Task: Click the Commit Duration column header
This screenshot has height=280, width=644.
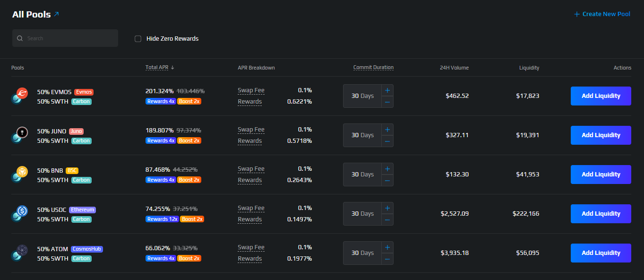Action: click(x=373, y=68)
